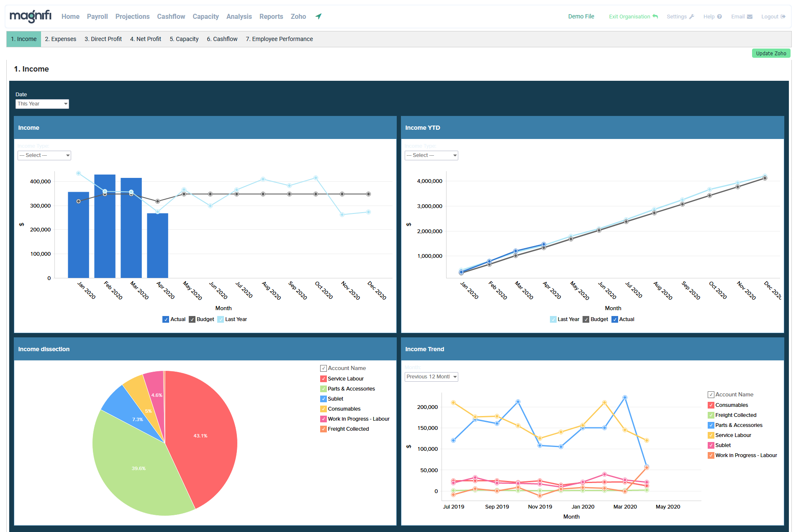Viewport: 796px width, 532px height.
Task: Click the Feb 2020 income bar
Action: (x=105, y=234)
